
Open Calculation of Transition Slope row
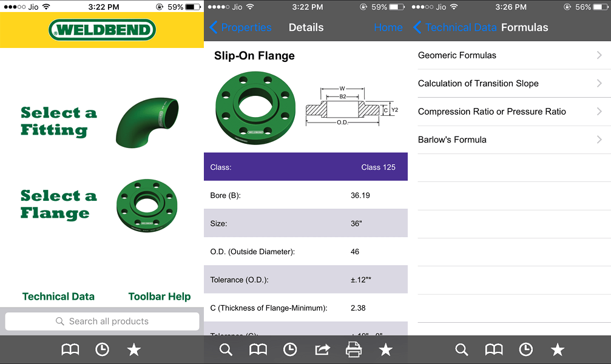click(x=514, y=83)
